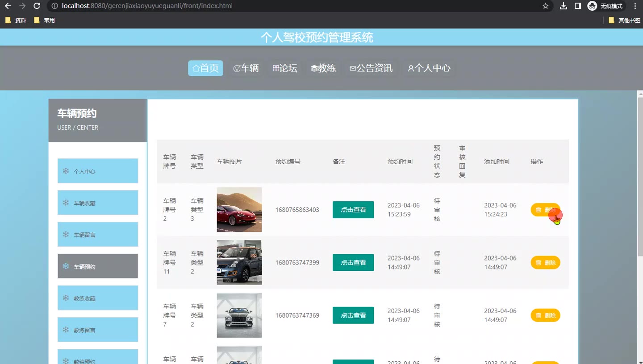Click 点击查看 for booking 1680765863403
The image size is (643, 364).
[x=353, y=210]
